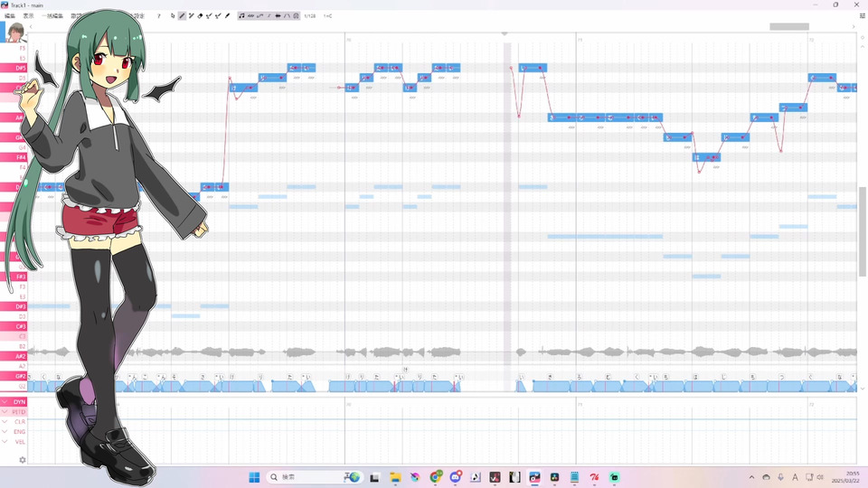
Task: Select the pencil draw tool
Action: [182, 16]
